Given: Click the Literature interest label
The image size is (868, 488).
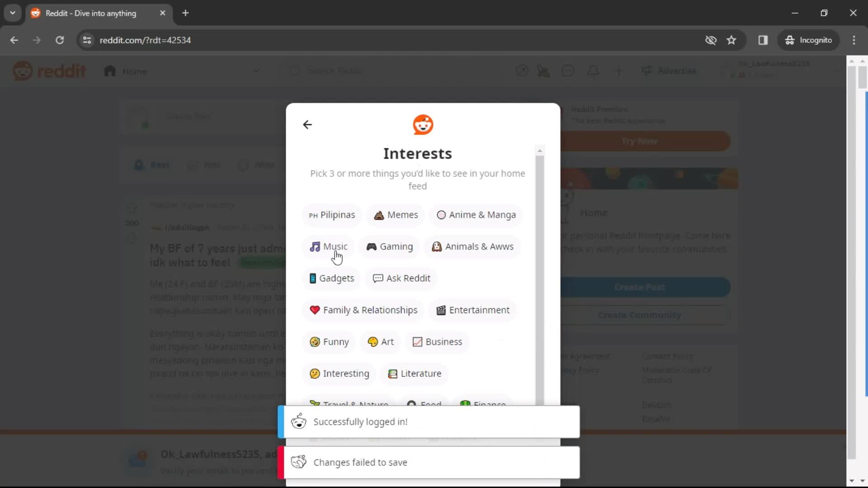Looking at the screenshot, I should click(x=421, y=373).
